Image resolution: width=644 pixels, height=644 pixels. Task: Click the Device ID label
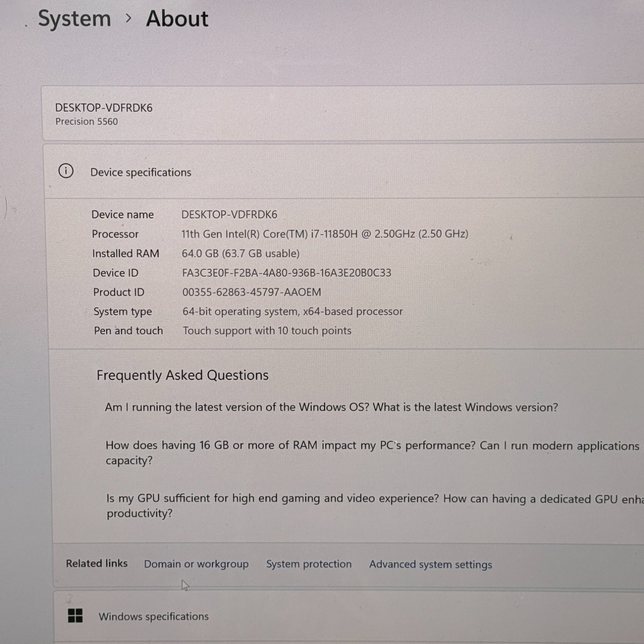115,273
